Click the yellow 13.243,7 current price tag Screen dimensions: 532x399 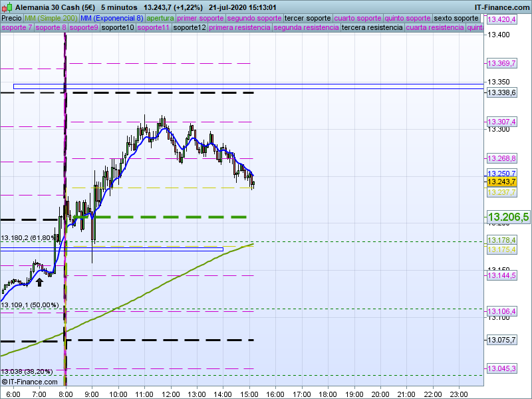pos(501,182)
